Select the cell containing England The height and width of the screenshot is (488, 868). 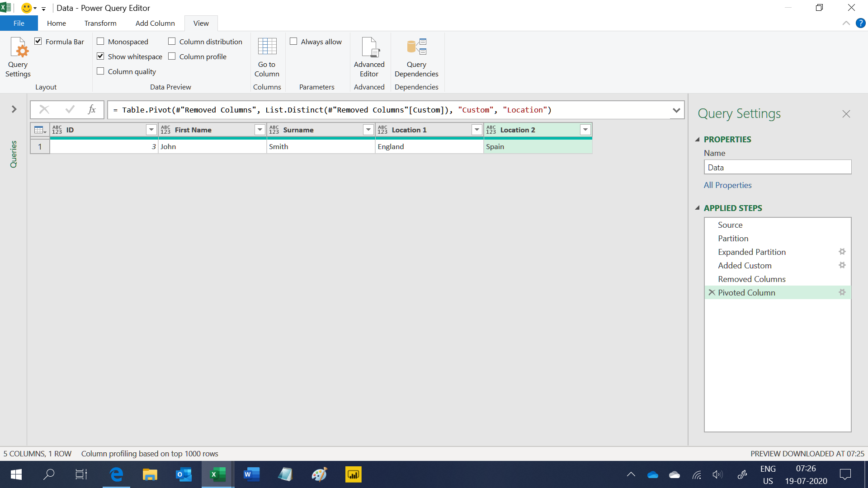429,146
